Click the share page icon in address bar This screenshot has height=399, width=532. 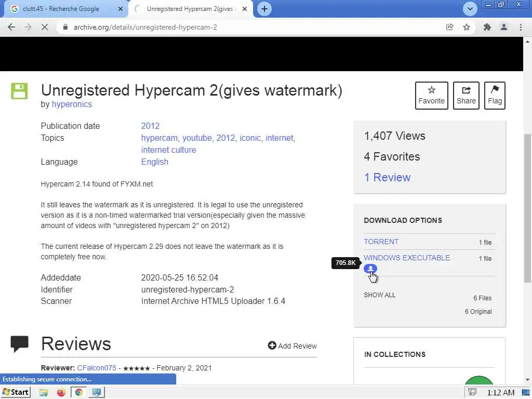[x=450, y=27]
